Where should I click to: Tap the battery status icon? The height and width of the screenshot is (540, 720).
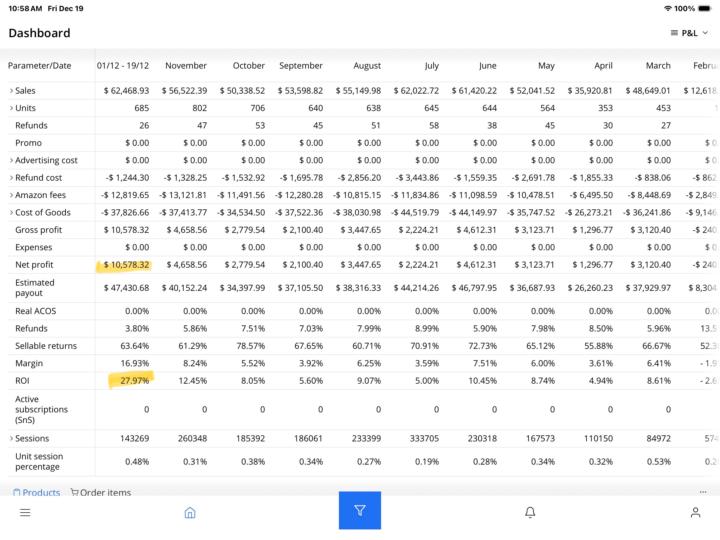coord(705,8)
